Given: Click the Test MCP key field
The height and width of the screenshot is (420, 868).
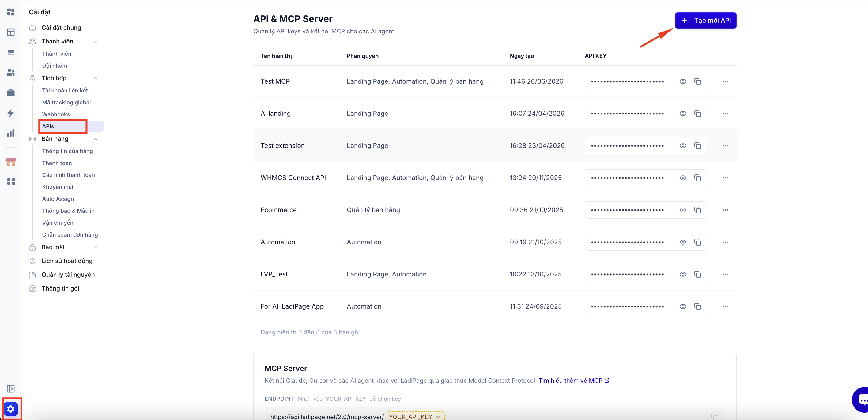Looking at the screenshot, I should pyautogui.click(x=646, y=81).
